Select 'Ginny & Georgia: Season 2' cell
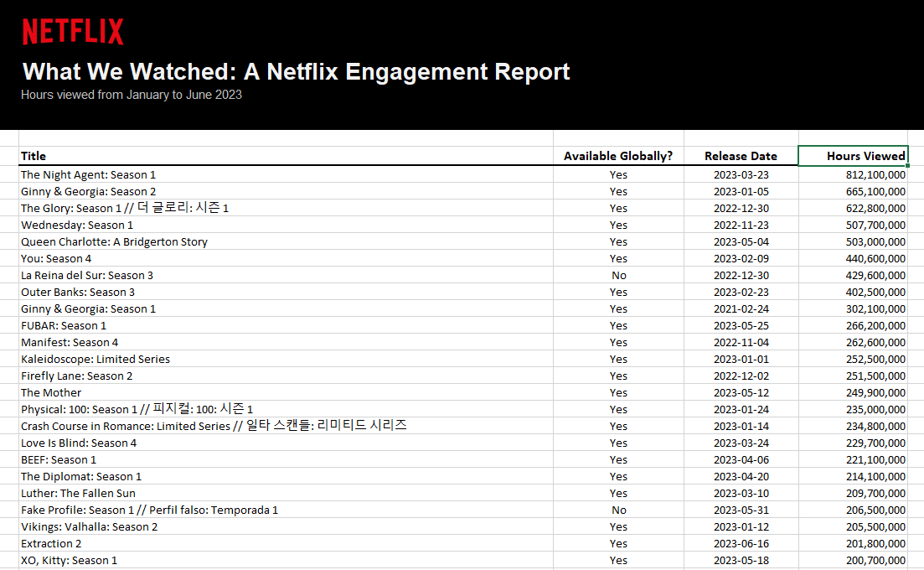Image resolution: width=924 pixels, height=570 pixels. tap(286, 192)
